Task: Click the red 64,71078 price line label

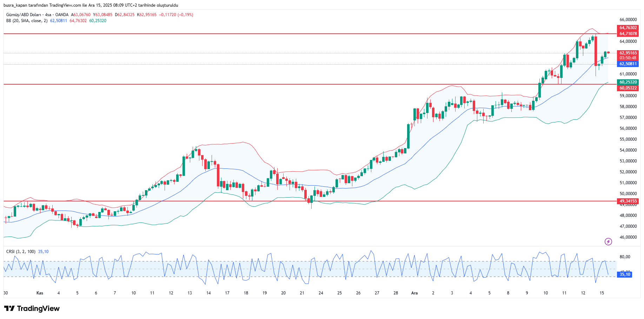Action: pos(628,34)
